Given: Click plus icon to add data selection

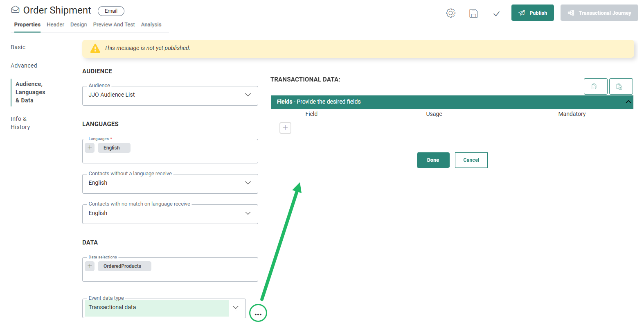Looking at the screenshot, I should coord(90,266).
